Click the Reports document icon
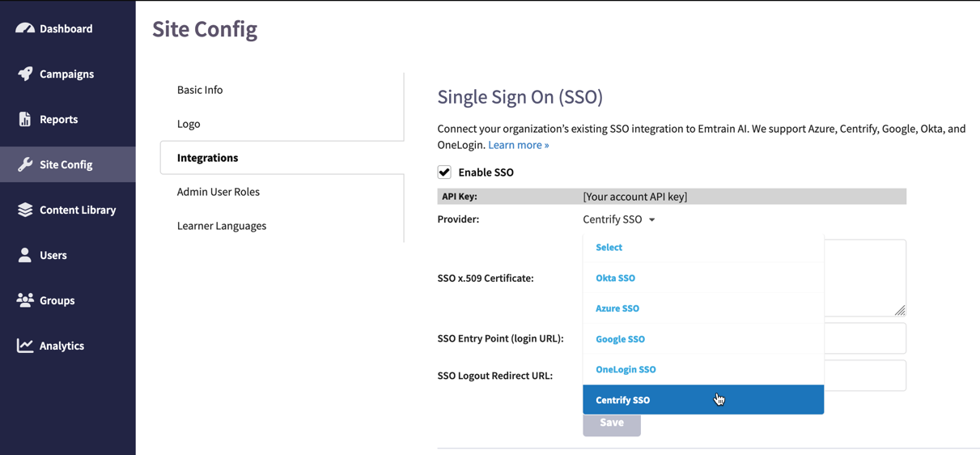The width and height of the screenshot is (980, 455). [25, 119]
